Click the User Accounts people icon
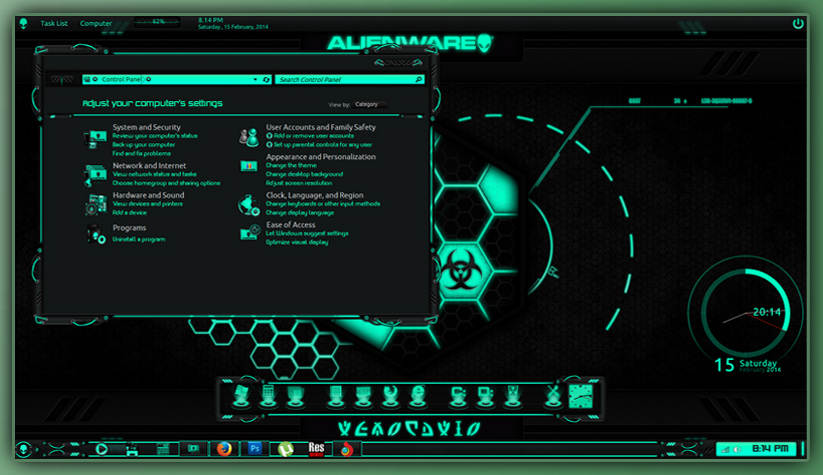The image size is (823, 475). coord(248,136)
